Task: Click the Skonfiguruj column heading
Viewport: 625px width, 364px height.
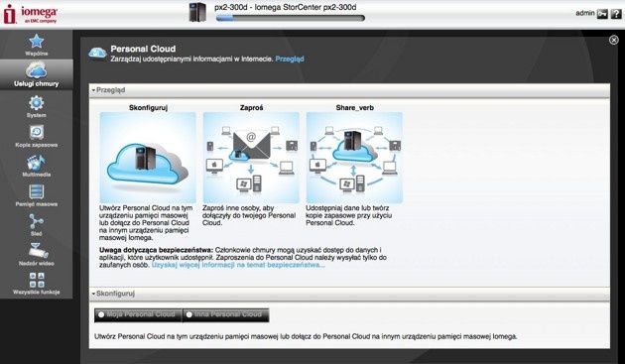Action: (x=148, y=108)
